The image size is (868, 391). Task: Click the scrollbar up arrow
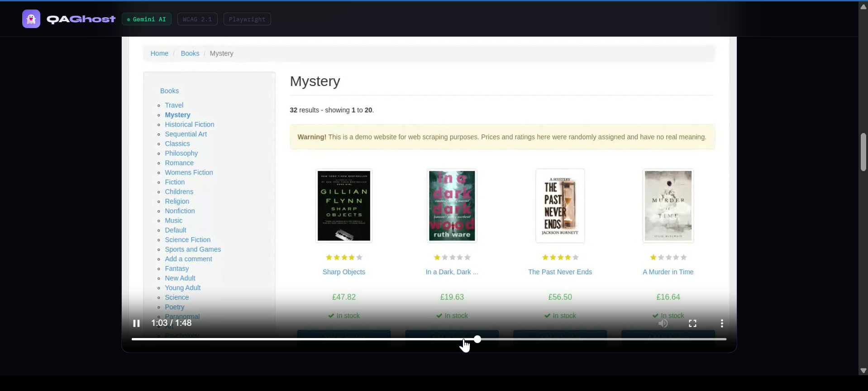(863, 6)
